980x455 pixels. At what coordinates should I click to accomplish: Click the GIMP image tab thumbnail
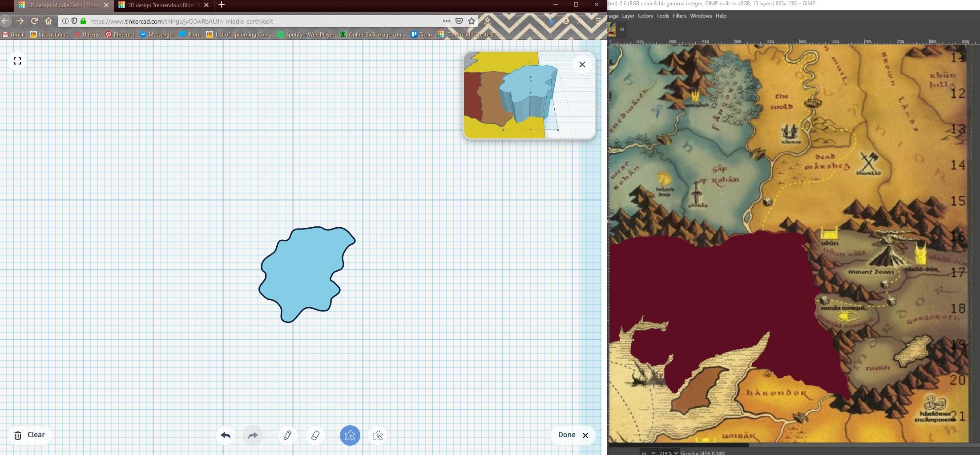point(612,30)
